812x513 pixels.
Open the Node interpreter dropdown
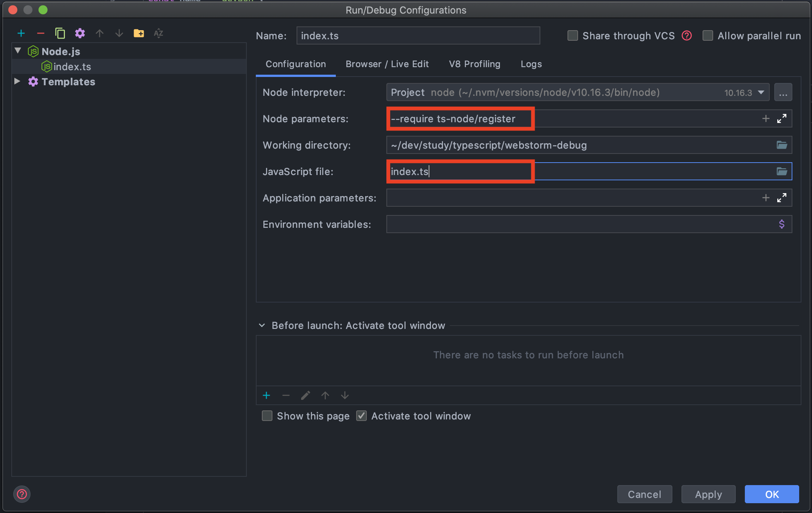coord(761,92)
